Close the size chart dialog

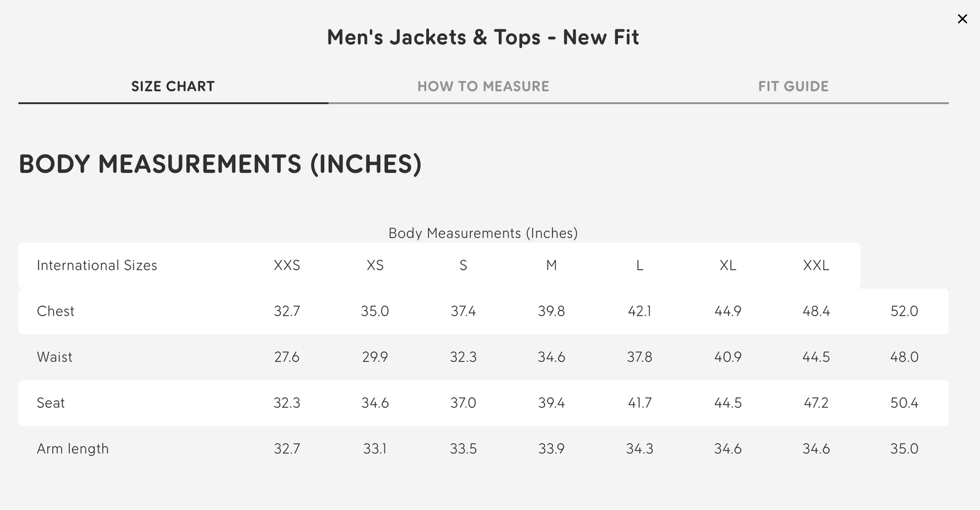(962, 19)
